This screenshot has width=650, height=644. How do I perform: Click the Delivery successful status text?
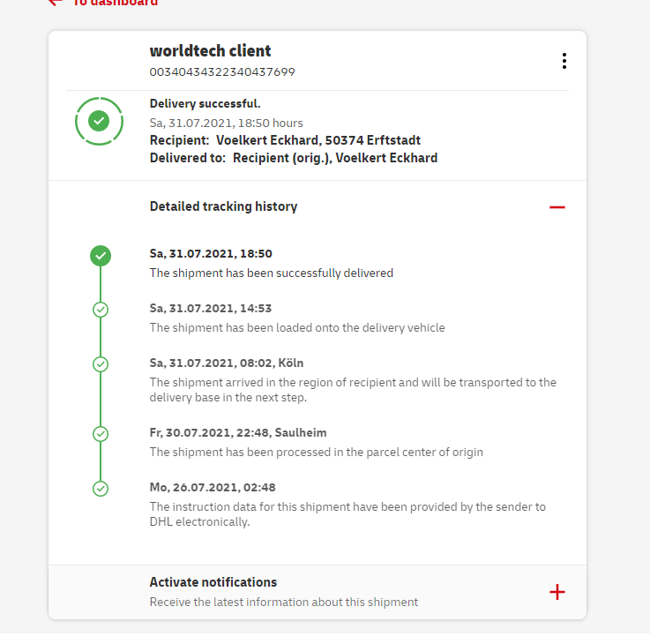tap(205, 104)
